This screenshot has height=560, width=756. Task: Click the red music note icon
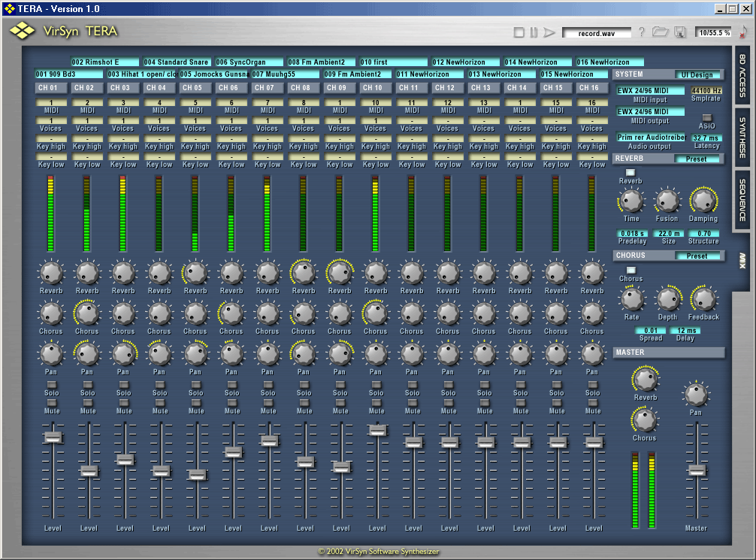pos(743,32)
